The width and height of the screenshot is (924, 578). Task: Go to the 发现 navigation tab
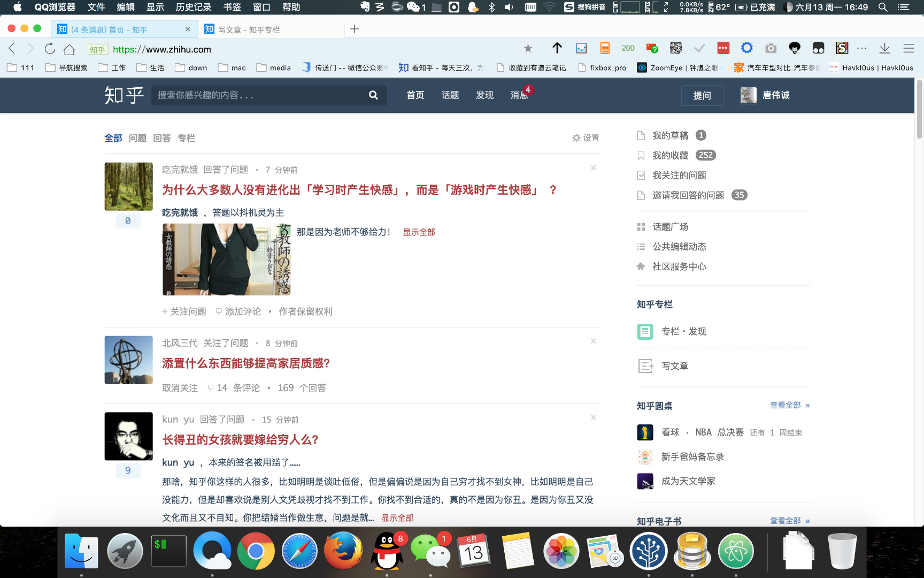(485, 95)
